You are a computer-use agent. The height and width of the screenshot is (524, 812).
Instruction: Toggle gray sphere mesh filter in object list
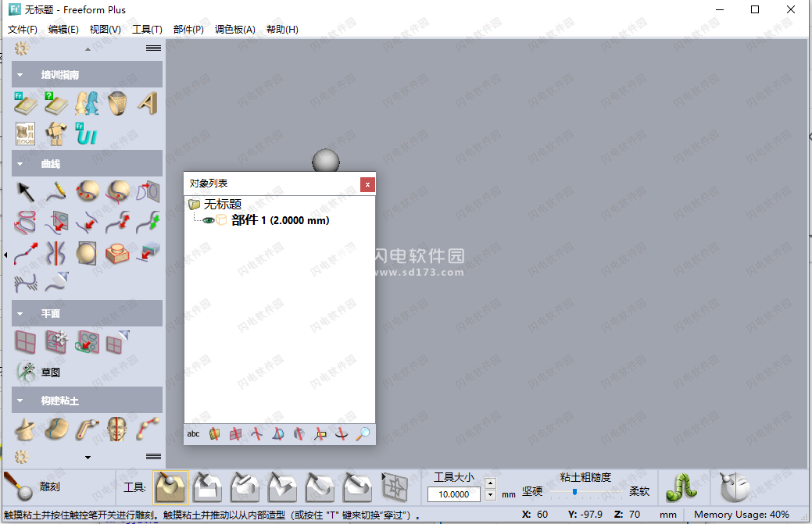[x=299, y=434]
